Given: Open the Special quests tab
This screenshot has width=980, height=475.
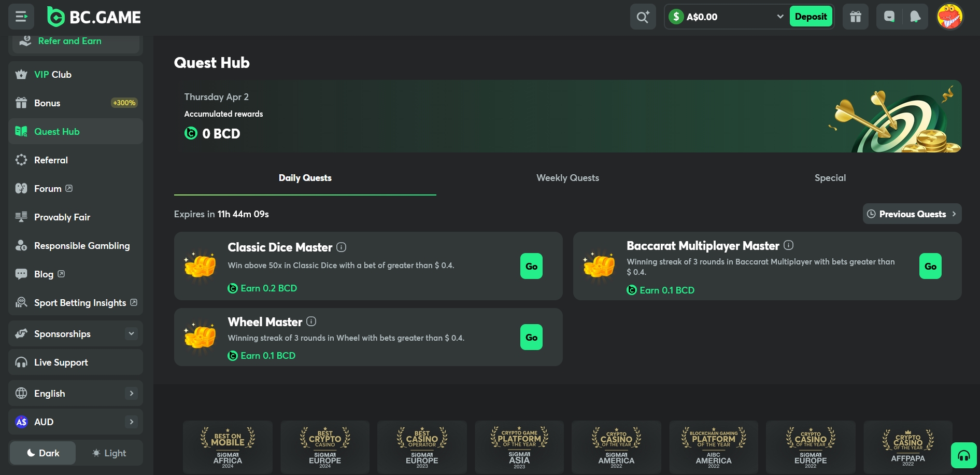Looking at the screenshot, I should (830, 177).
